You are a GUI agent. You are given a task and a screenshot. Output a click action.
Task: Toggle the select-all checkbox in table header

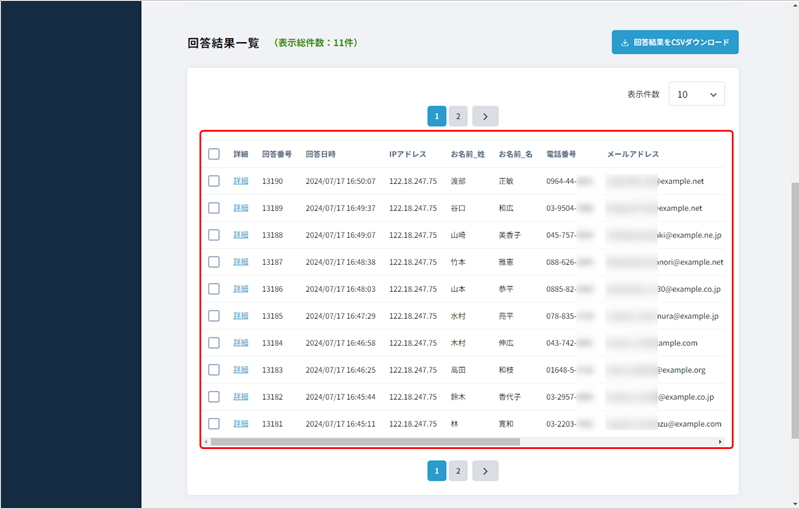tap(214, 154)
